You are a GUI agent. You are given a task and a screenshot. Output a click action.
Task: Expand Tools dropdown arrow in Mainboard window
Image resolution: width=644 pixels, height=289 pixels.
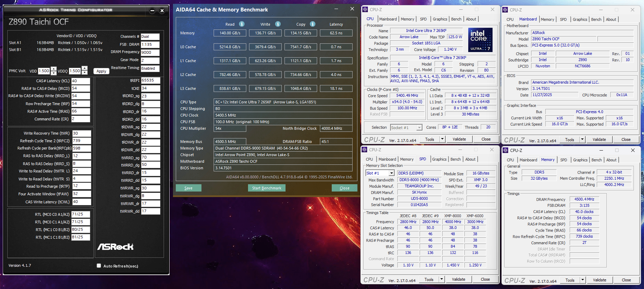(582, 139)
